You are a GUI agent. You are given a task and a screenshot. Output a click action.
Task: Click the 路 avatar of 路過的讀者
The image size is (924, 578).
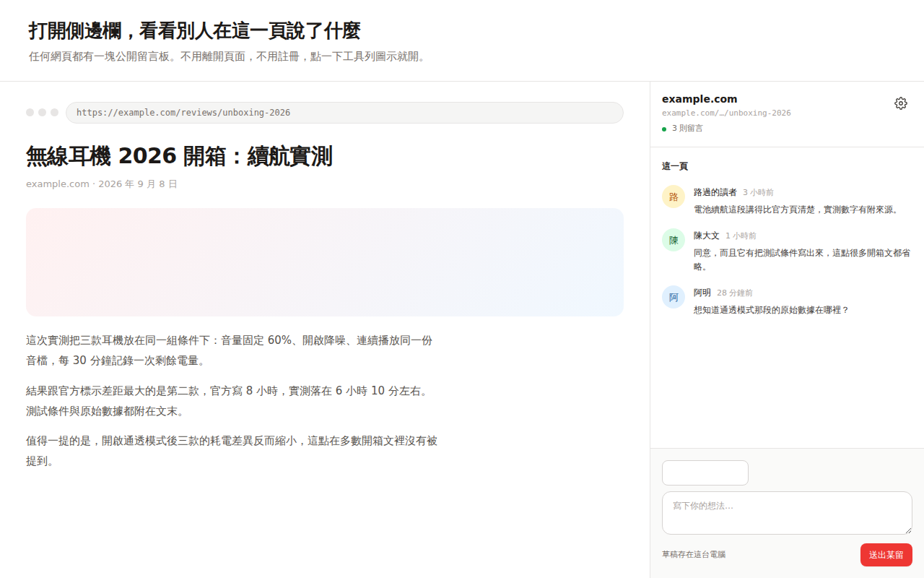pos(674,197)
